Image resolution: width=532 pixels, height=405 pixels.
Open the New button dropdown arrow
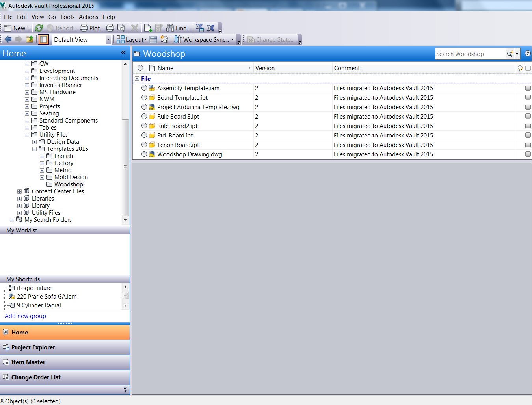pos(29,28)
